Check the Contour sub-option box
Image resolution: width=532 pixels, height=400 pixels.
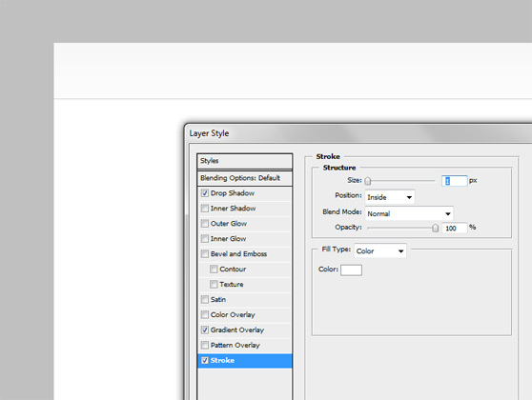[214, 270]
